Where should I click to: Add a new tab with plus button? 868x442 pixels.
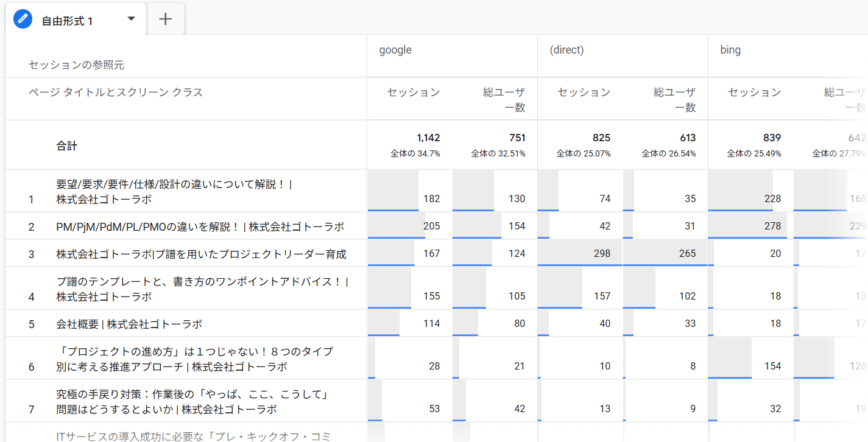[x=166, y=19]
